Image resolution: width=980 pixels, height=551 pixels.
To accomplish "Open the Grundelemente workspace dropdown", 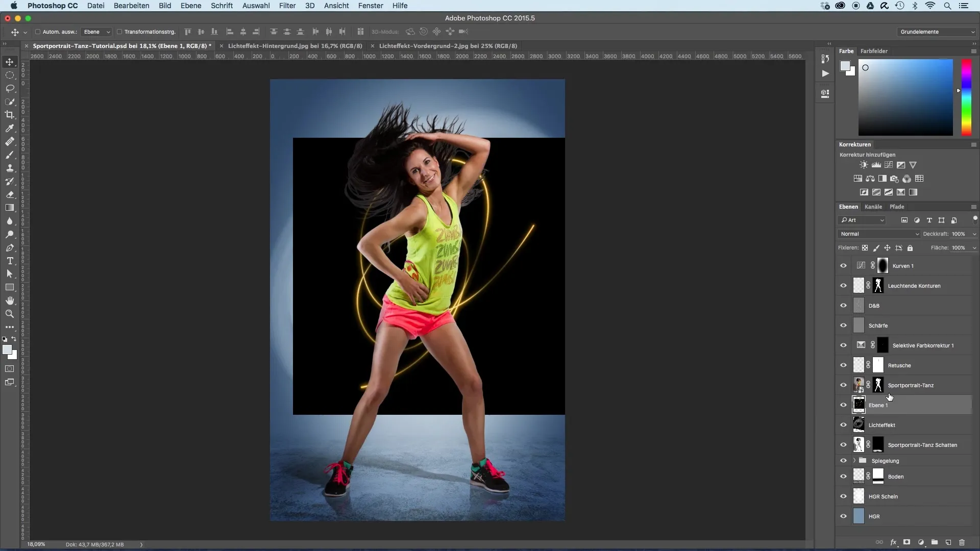I will point(937,32).
